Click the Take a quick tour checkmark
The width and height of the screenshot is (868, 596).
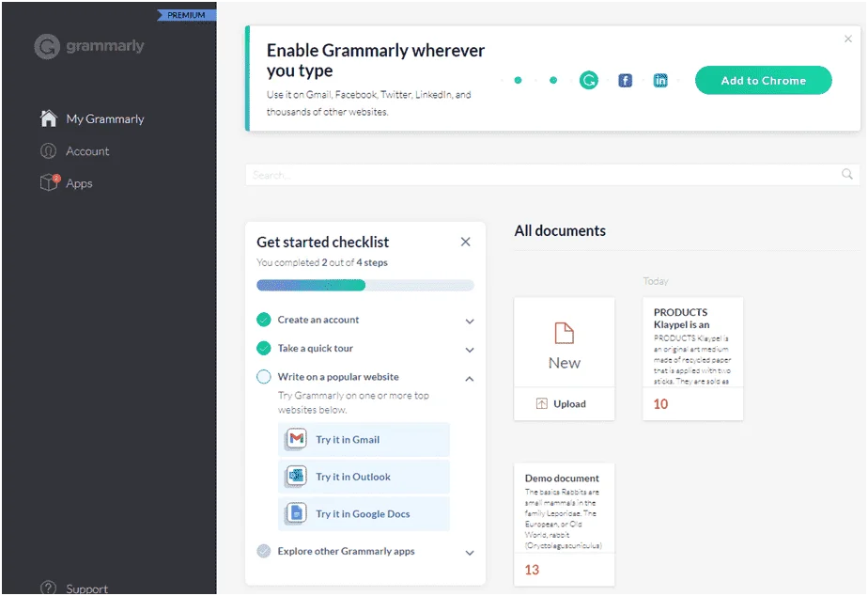pos(263,348)
